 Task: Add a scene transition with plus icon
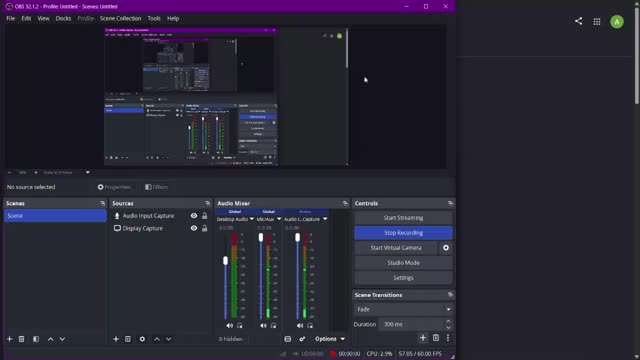423,338
